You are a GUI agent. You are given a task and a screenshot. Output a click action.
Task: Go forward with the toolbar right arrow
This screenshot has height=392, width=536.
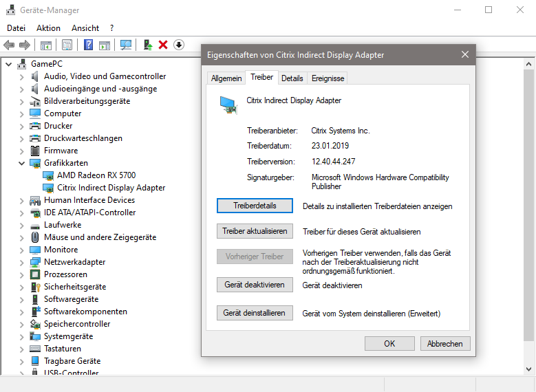pos(25,45)
